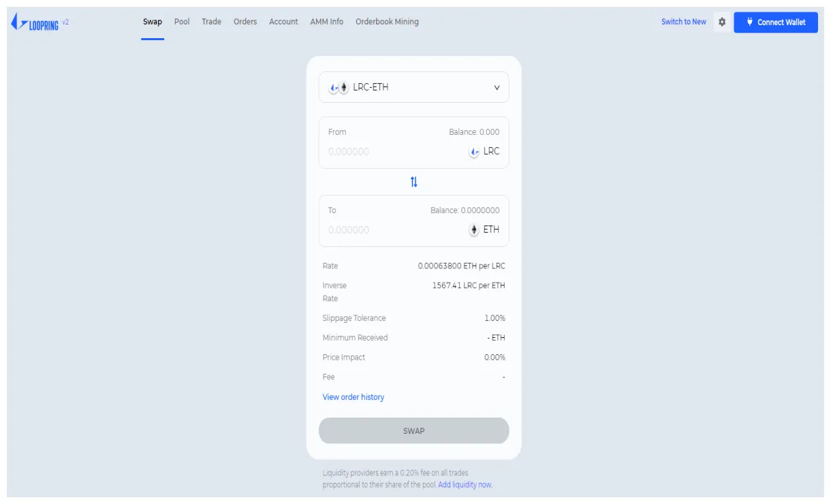Open the Orderbook Mining tab

coord(387,22)
